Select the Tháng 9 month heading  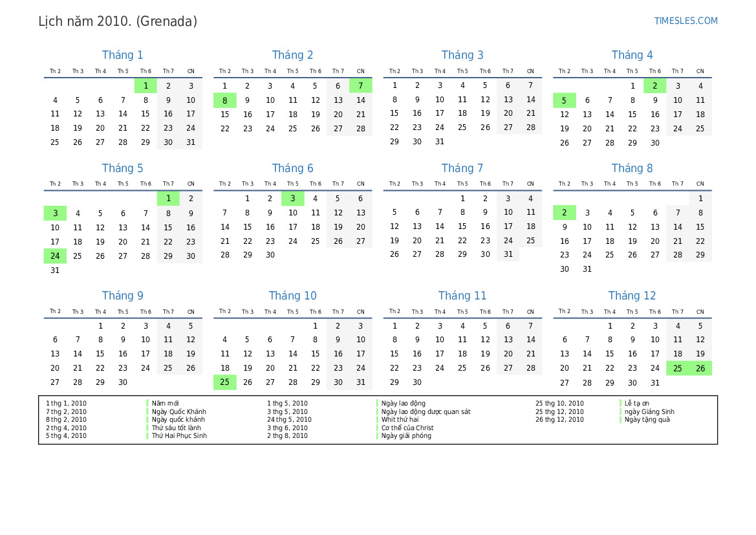[122, 295]
